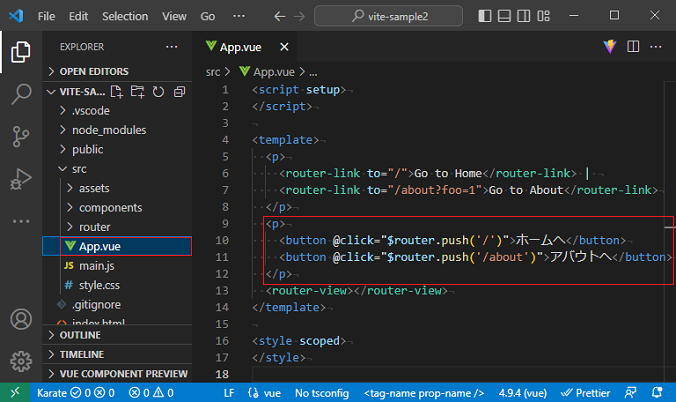Screen dimensions: 676x402
Task: Split the editor to the right
Action: pos(633,47)
